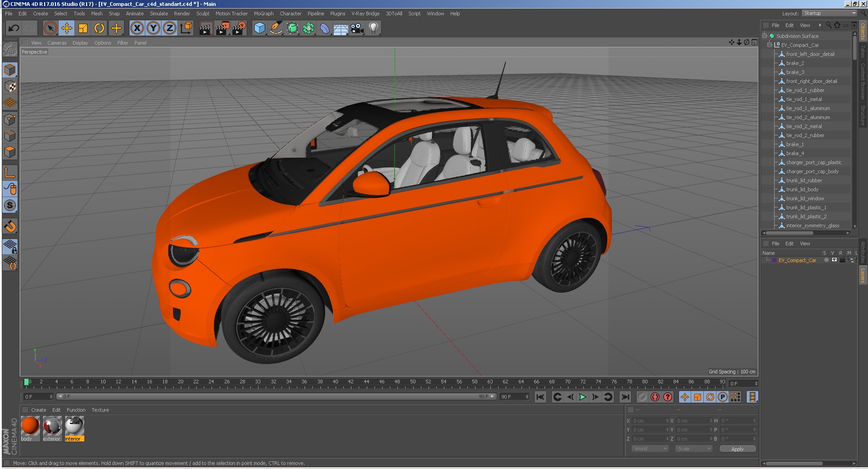
Task: Record active objects keyframe button
Action: pyautogui.click(x=642, y=397)
